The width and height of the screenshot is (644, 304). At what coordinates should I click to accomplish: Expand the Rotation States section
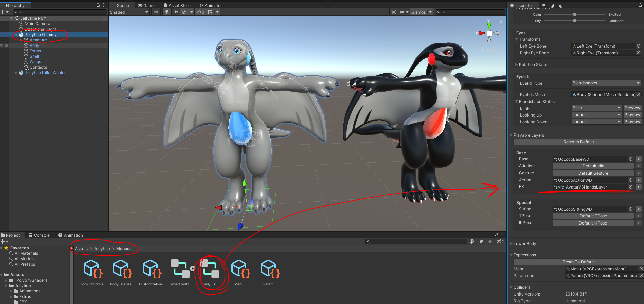pyautogui.click(x=516, y=65)
